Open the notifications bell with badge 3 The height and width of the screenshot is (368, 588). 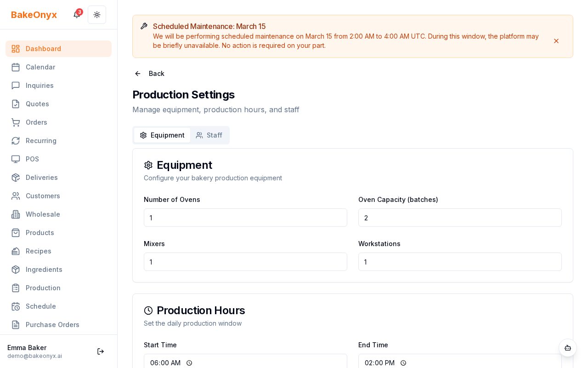click(x=76, y=15)
